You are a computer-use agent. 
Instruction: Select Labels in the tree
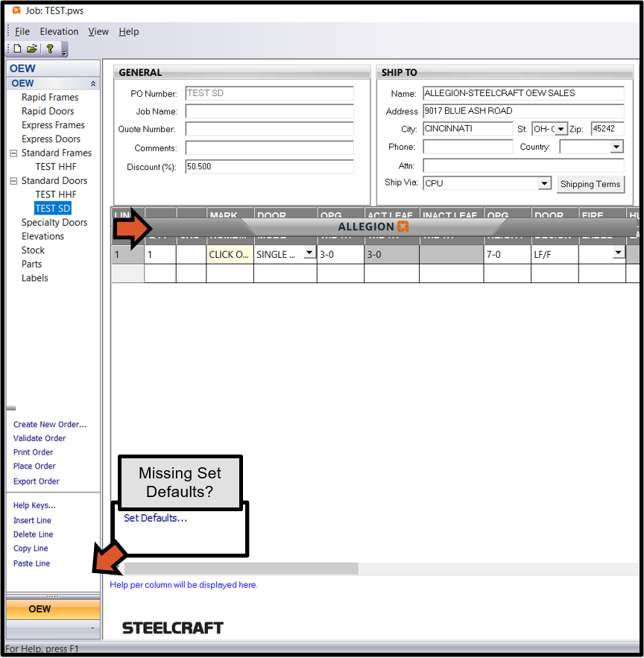pos(35,278)
